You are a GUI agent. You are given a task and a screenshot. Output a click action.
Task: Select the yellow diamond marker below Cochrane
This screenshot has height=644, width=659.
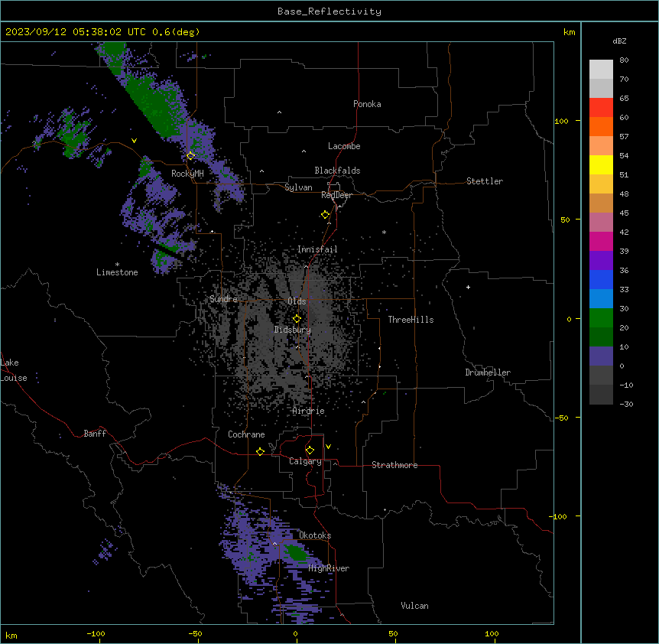pos(260,451)
